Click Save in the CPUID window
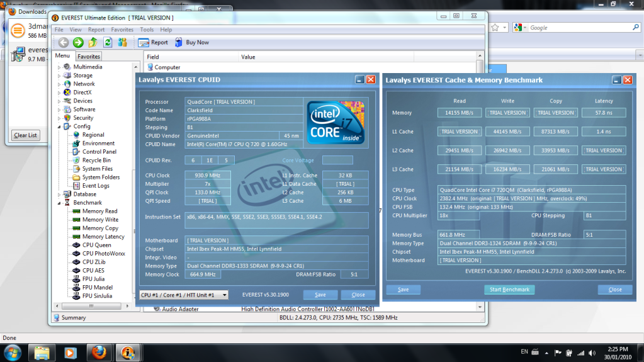 pos(320,295)
